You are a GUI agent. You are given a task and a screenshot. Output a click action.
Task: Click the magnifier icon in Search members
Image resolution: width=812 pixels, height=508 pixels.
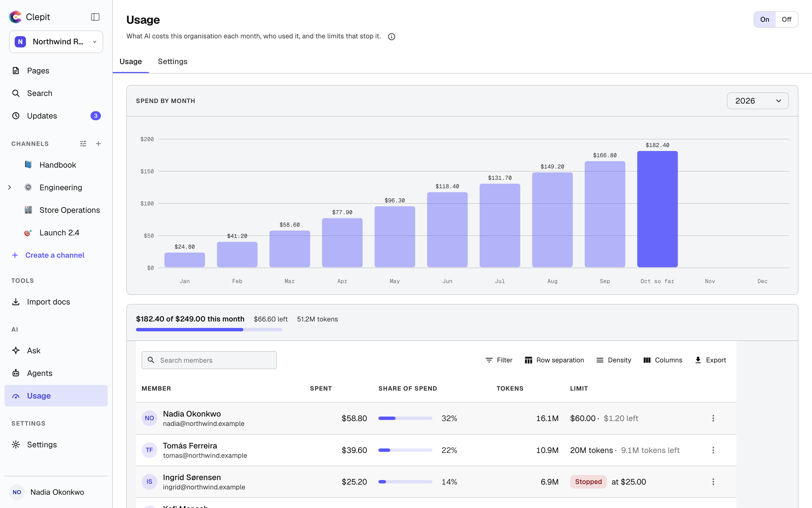[x=151, y=360]
